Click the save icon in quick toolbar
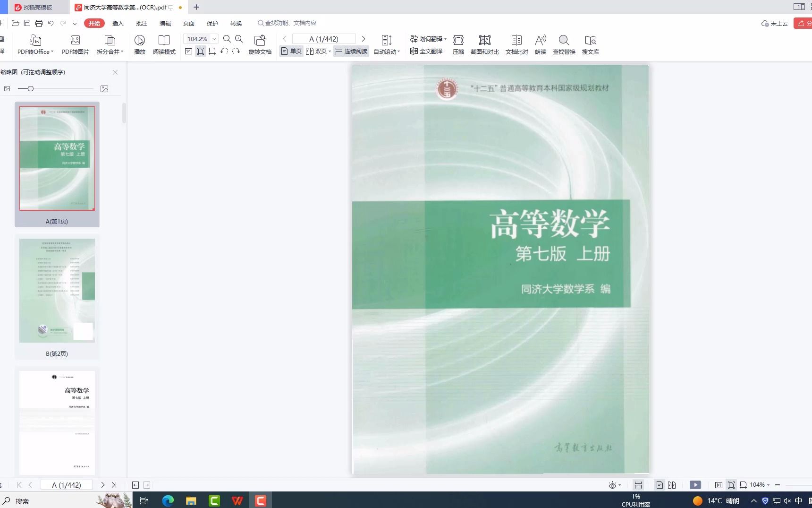The image size is (812, 508). point(27,23)
